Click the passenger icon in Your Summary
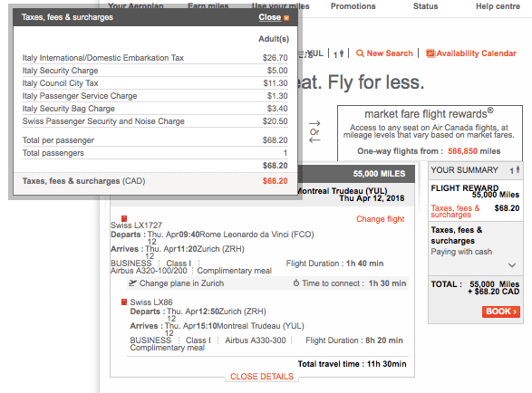 pyautogui.click(x=517, y=169)
